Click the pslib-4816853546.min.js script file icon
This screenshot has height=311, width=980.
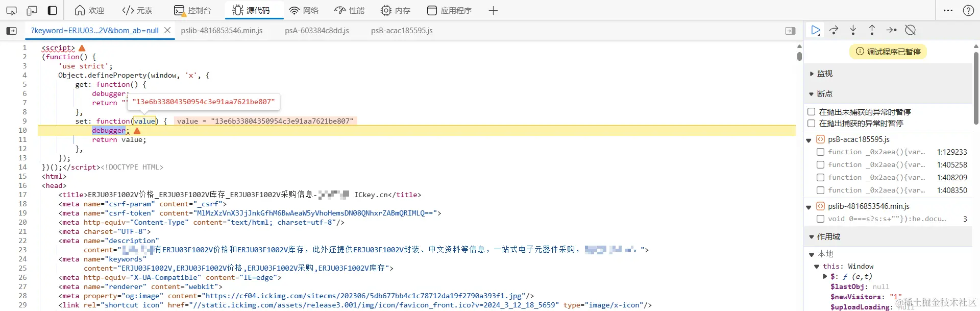click(820, 206)
